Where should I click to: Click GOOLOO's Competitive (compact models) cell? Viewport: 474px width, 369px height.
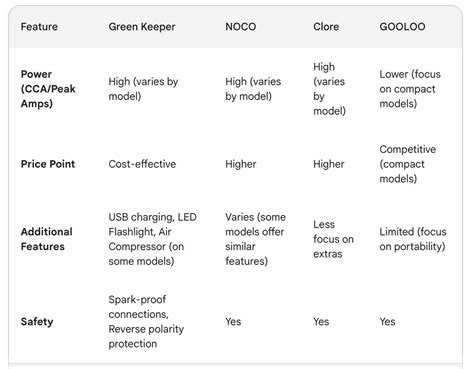pyautogui.click(x=408, y=164)
